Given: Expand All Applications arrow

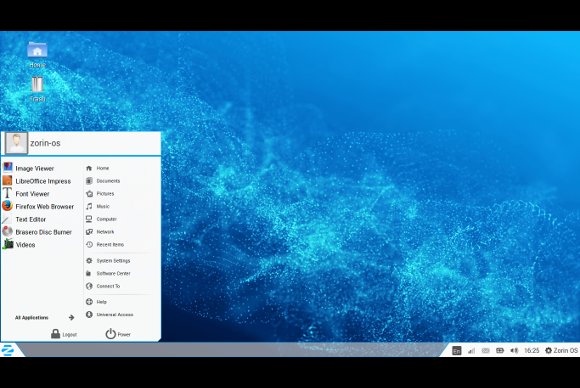Looking at the screenshot, I should click(71, 317).
